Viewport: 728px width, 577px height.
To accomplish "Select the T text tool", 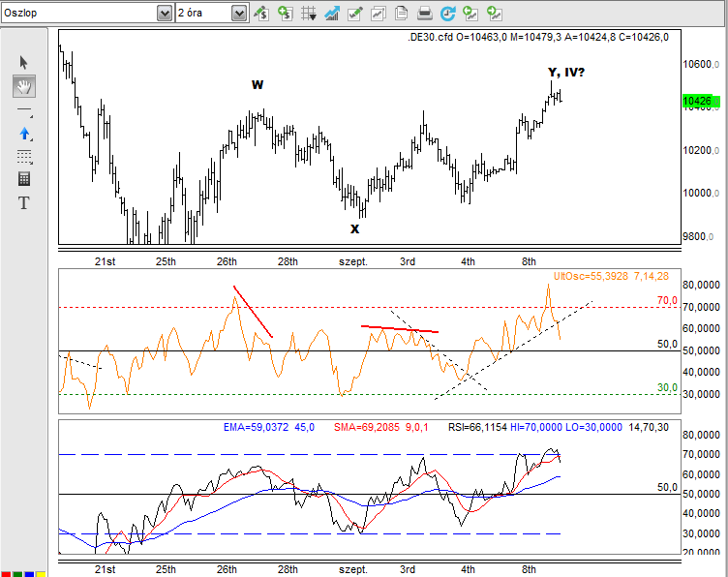I will click(23, 203).
